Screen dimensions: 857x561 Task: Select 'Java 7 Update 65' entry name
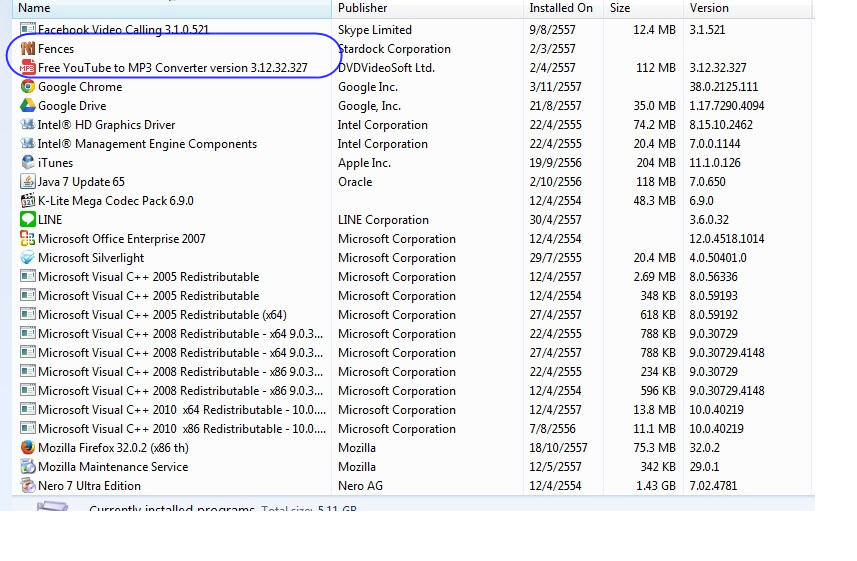pyautogui.click(x=81, y=182)
